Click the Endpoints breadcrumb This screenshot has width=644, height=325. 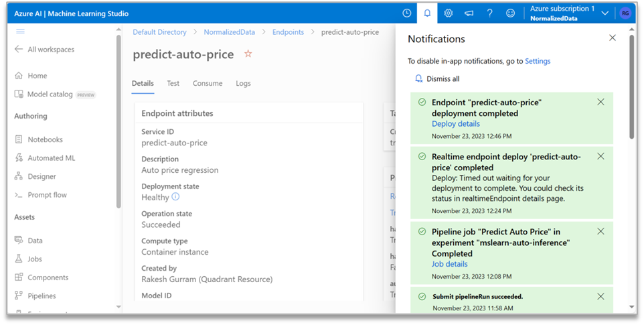coord(288,32)
